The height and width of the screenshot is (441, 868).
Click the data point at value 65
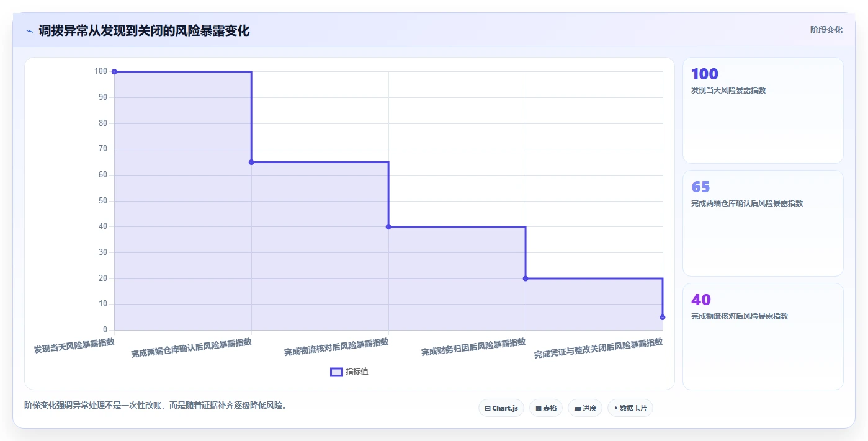pyautogui.click(x=251, y=163)
